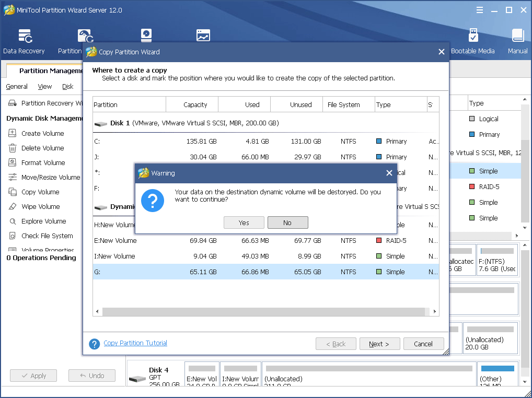Sort the wizard list by Capacity column
The height and width of the screenshot is (398, 532).
point(192,104)
